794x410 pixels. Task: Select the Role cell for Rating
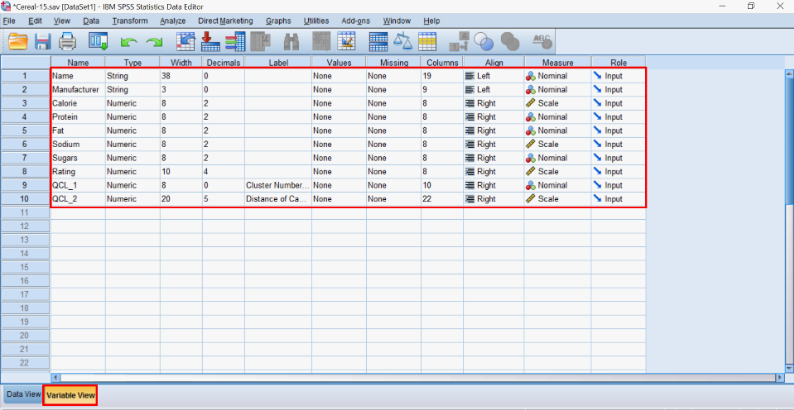click(x=617, y=171)
